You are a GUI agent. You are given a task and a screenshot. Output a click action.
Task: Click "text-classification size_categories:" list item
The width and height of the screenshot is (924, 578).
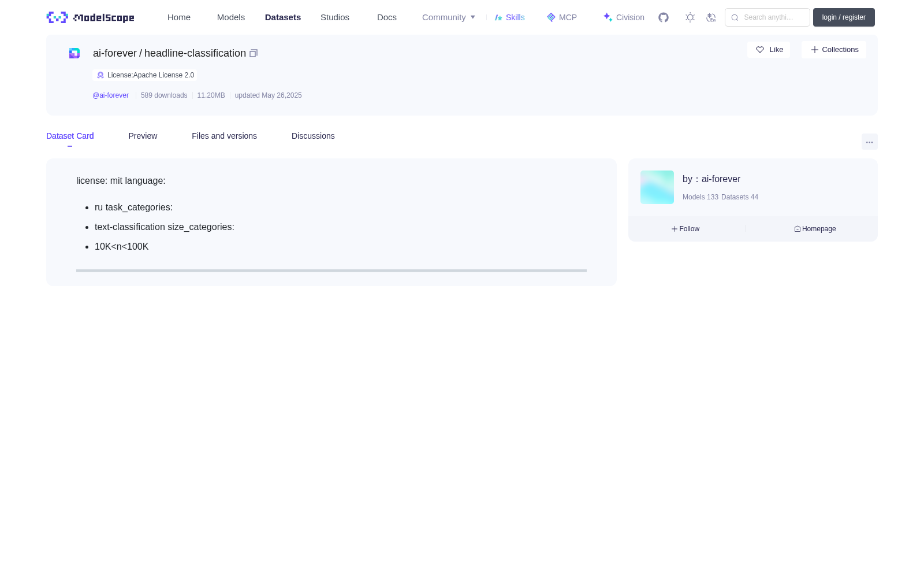[x=165, y=227]
